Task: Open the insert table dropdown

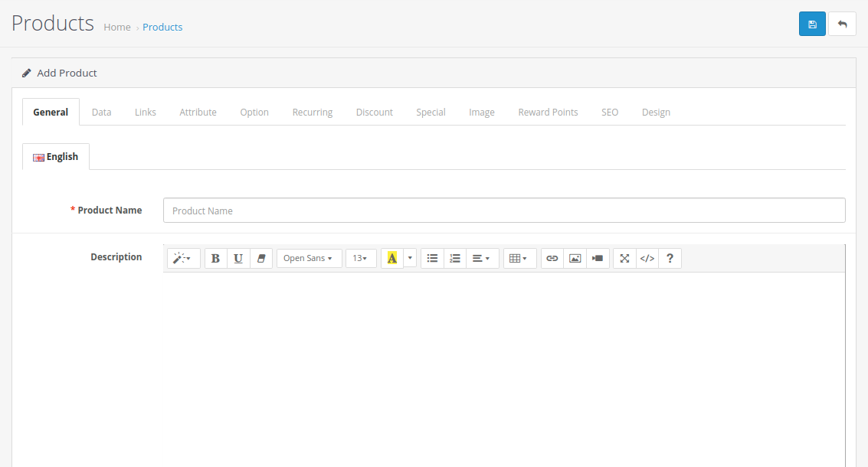Action: (519, 259)
